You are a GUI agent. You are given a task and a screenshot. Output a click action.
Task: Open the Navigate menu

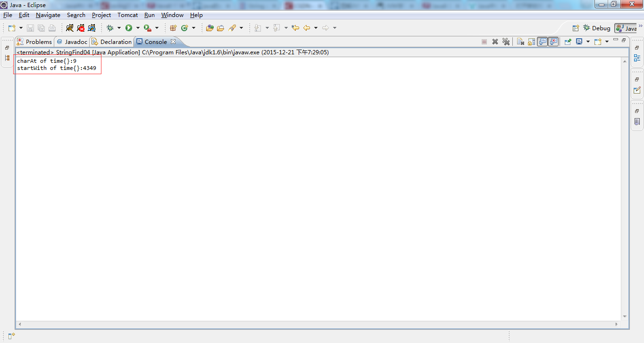tap(48, 15)
